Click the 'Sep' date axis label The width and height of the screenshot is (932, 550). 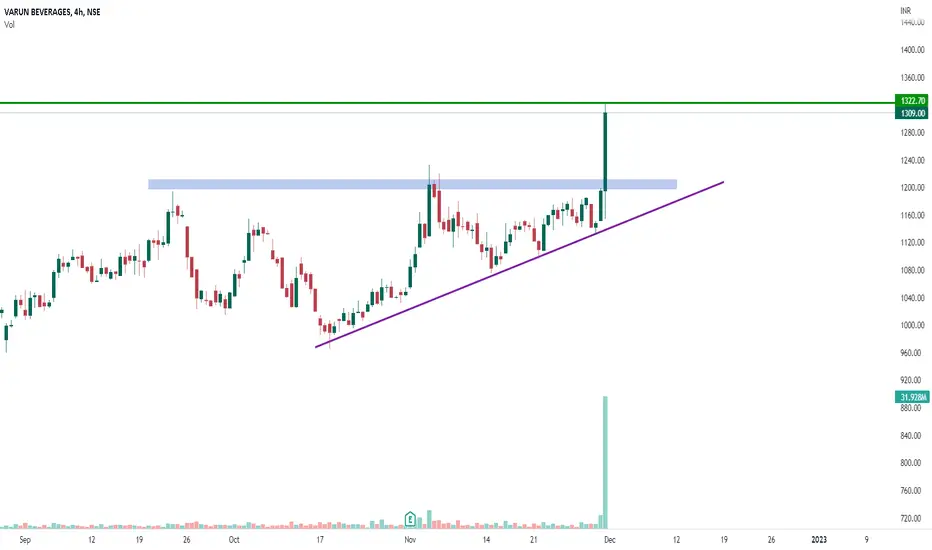point(24,539)
